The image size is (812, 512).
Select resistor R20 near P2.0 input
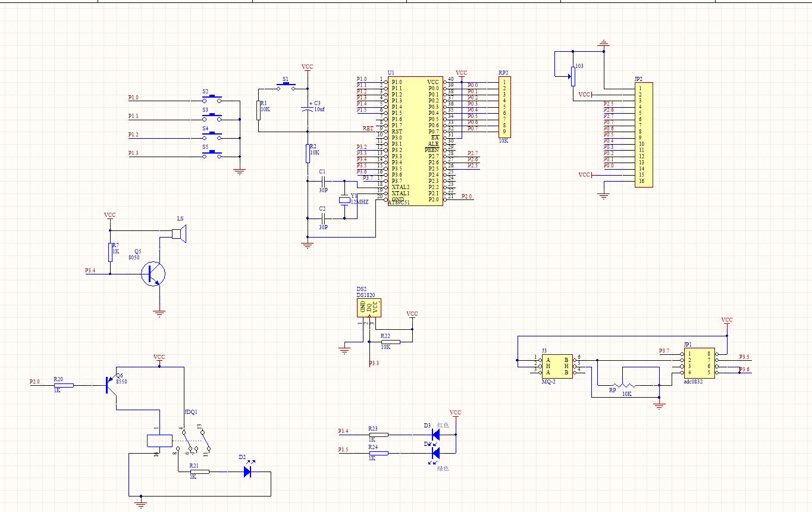[x=64, y=385]
